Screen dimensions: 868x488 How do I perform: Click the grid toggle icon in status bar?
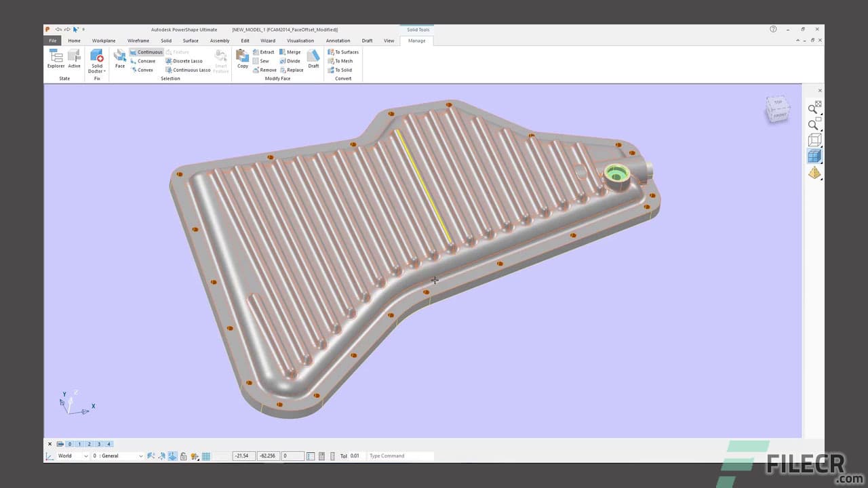(205, 455)
